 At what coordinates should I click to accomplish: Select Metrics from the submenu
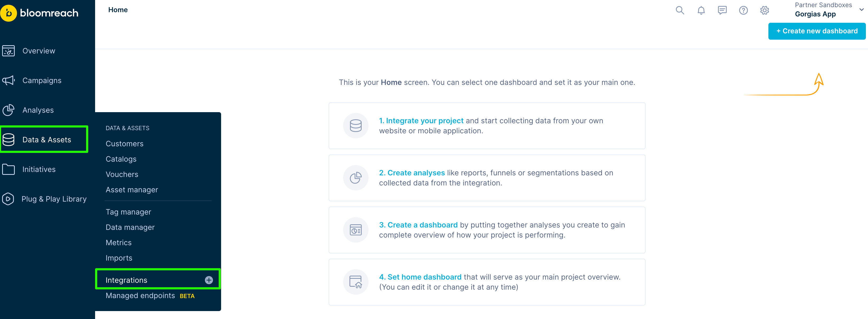[119, 243]
